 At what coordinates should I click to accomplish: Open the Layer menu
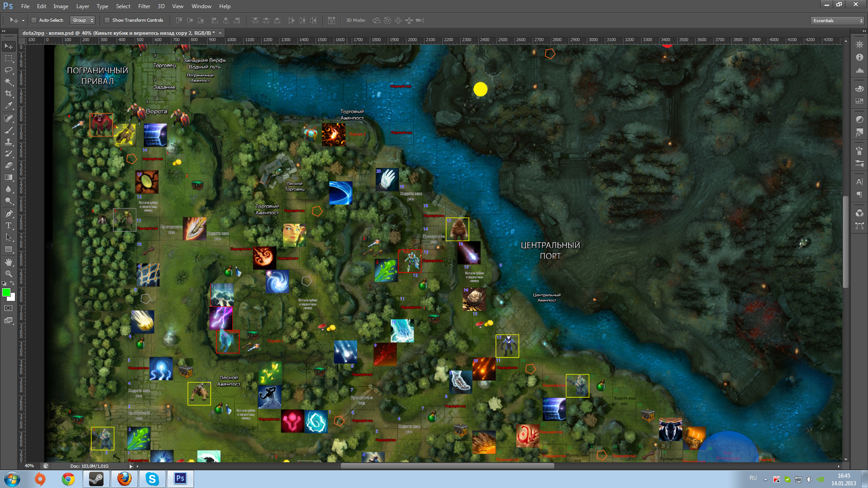83,6
